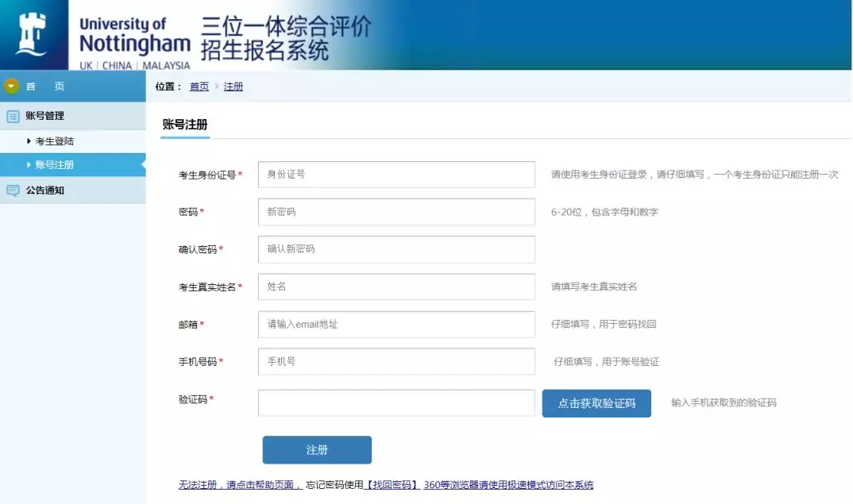Click the 手机号 phone number field
The image size is (853, 504).
point(396,361)
